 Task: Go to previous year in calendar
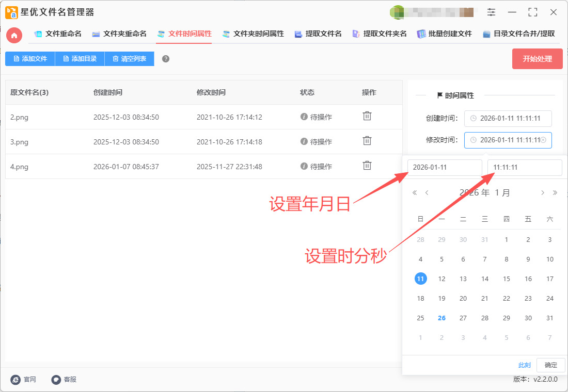tap(414, 193)
